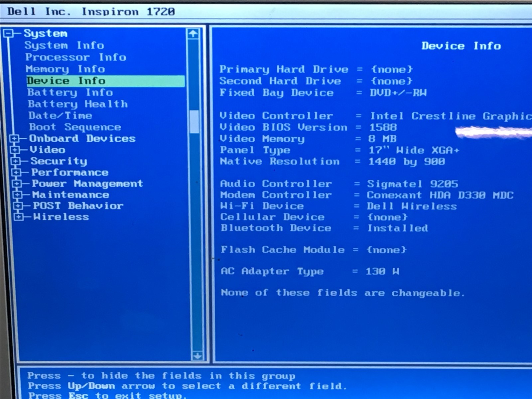Click the Second Hard Drive field
The image size is (532, 399).
pyautogui.click(x=316, y=81)
